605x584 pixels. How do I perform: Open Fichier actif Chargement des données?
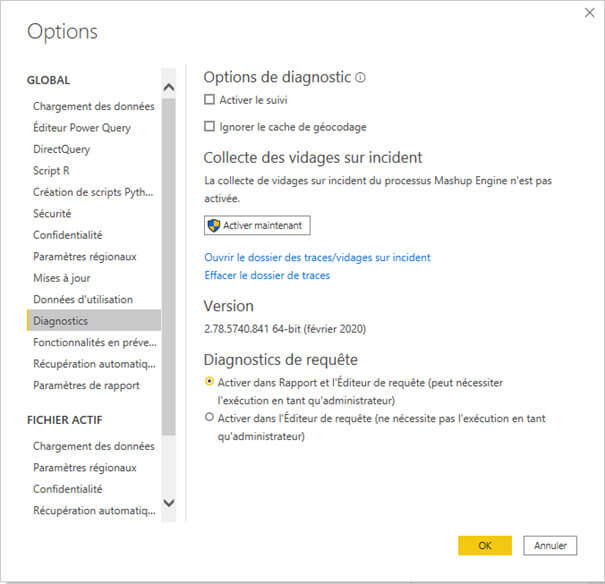coord(93,446)
